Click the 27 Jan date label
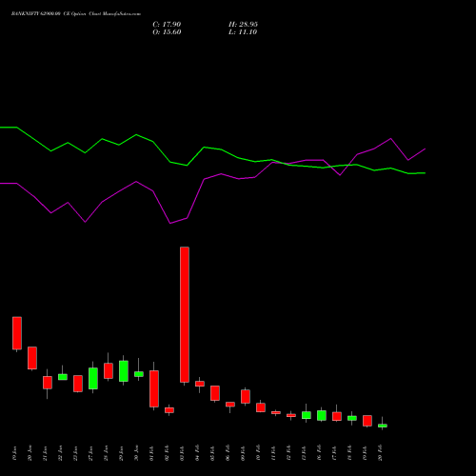The image size is (476, 476). coord(90,453)
